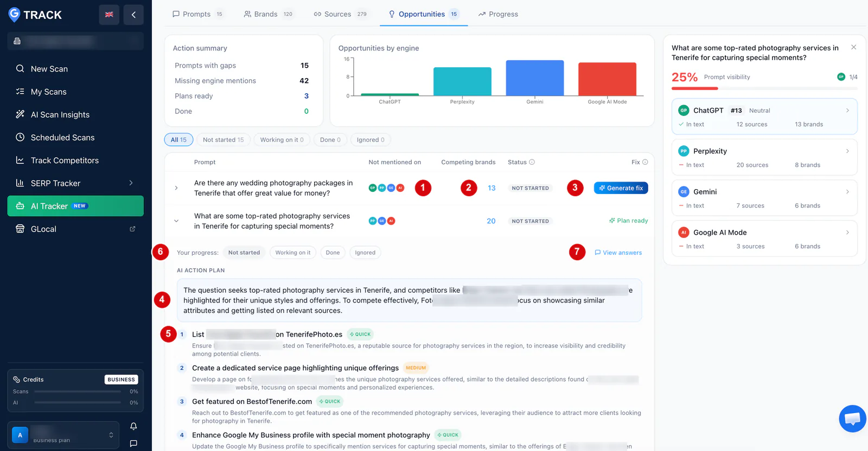Click the Gemini bar in the chart
This screenshot has height=451, width=868.
pyautogui.click(x=535, y=78)
